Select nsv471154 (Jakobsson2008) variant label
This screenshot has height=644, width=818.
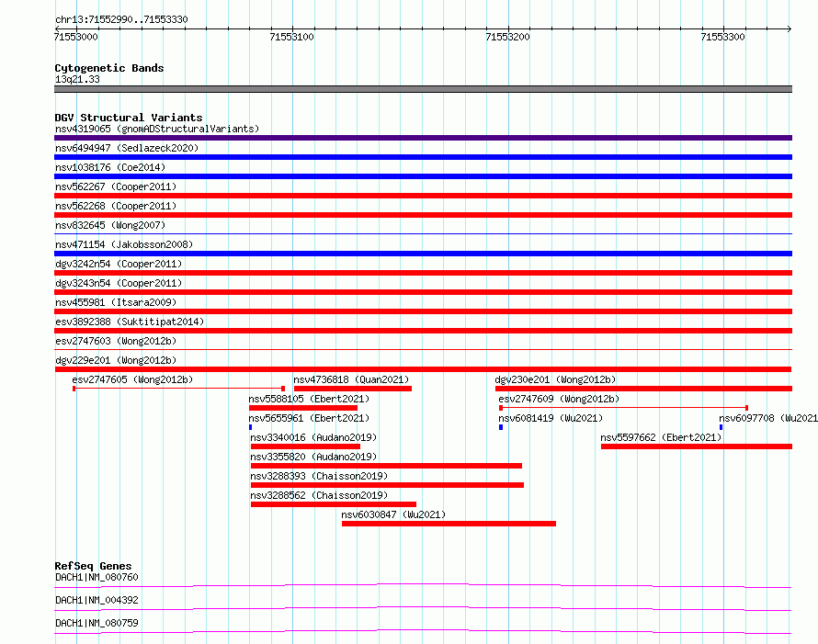(x=124, y=244)
